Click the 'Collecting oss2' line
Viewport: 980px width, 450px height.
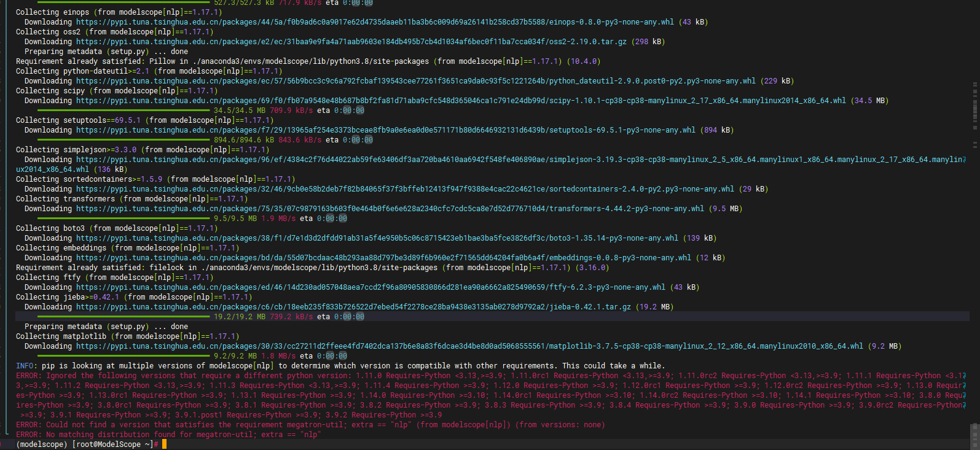[x=115, y=32]
